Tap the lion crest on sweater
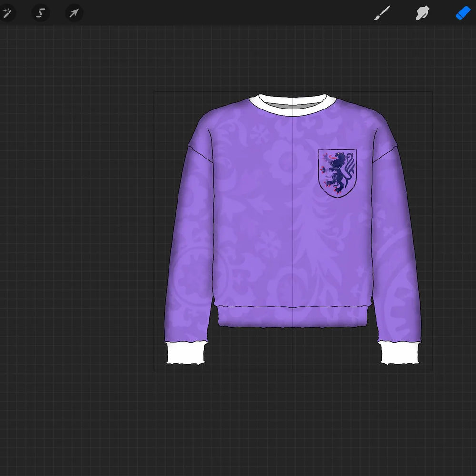Image resolution: width=476 pixels, height=476 pixels. point(337,173)
